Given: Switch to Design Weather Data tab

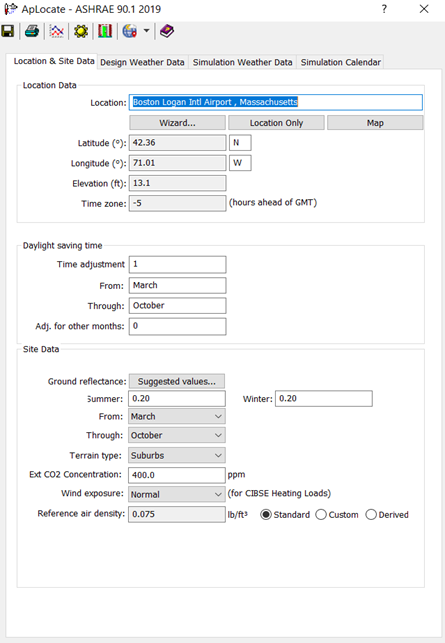Looking at the screenshot, I should (142, 62).
